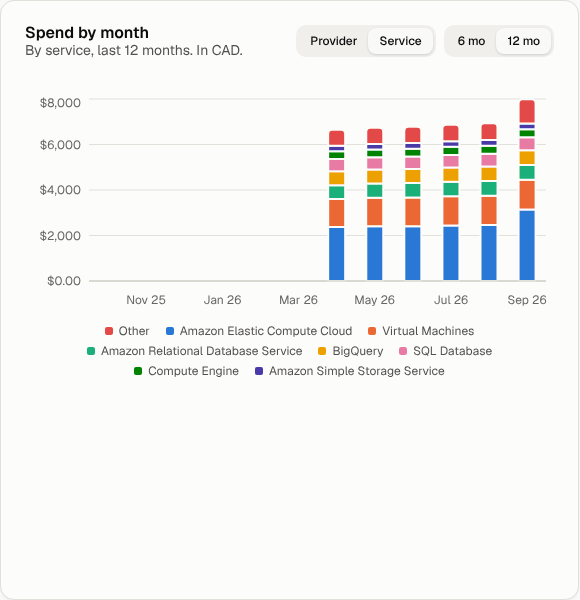Select SQL Database legend item

click(x=445, y=351)
